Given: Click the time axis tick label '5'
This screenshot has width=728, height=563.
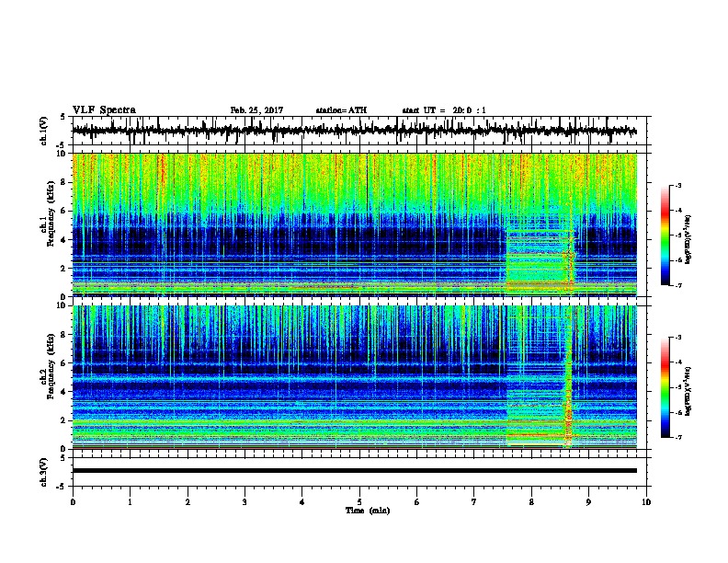Looking at the screenshot, I should (359, 502).
